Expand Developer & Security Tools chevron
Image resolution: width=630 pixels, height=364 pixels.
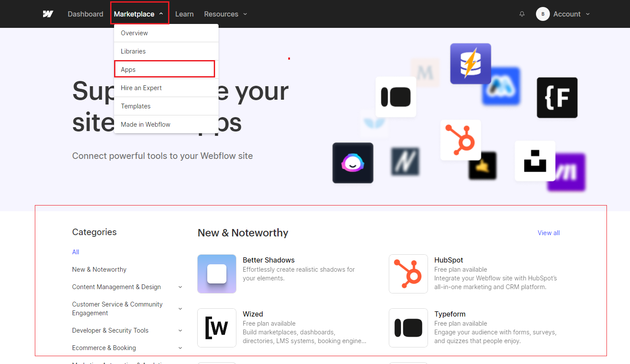pos(180,330)
